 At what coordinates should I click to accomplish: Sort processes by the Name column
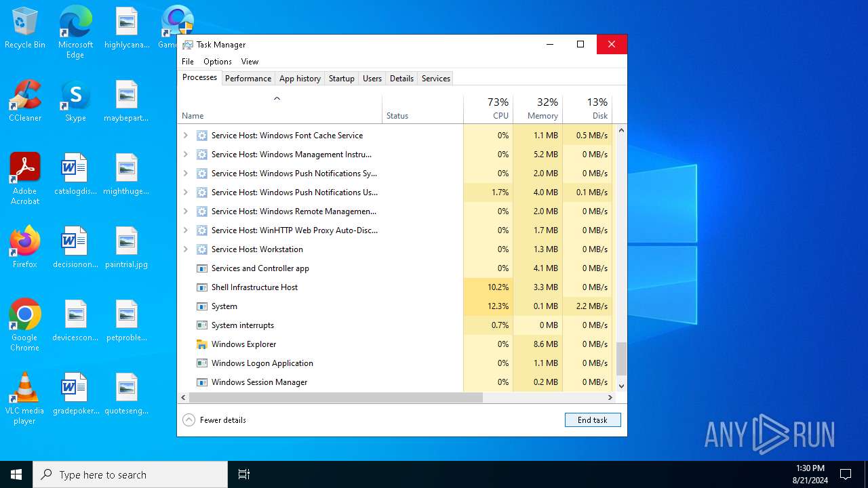point(279,108)
